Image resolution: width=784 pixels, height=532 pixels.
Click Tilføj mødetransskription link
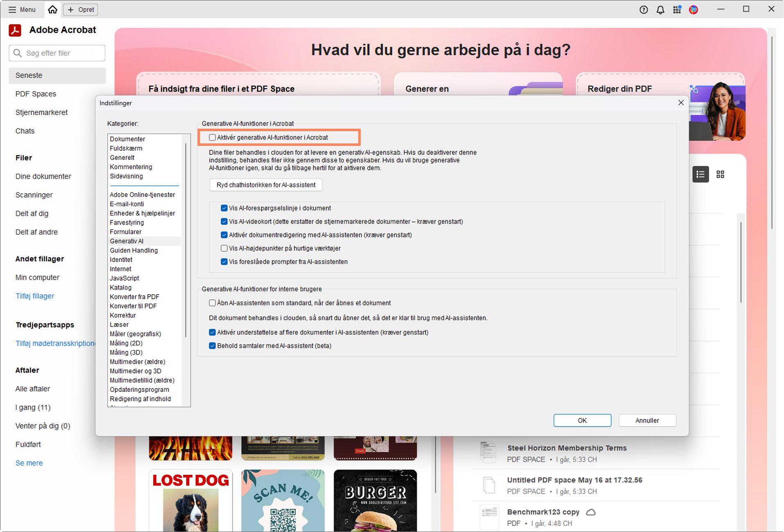coord(55,344)
